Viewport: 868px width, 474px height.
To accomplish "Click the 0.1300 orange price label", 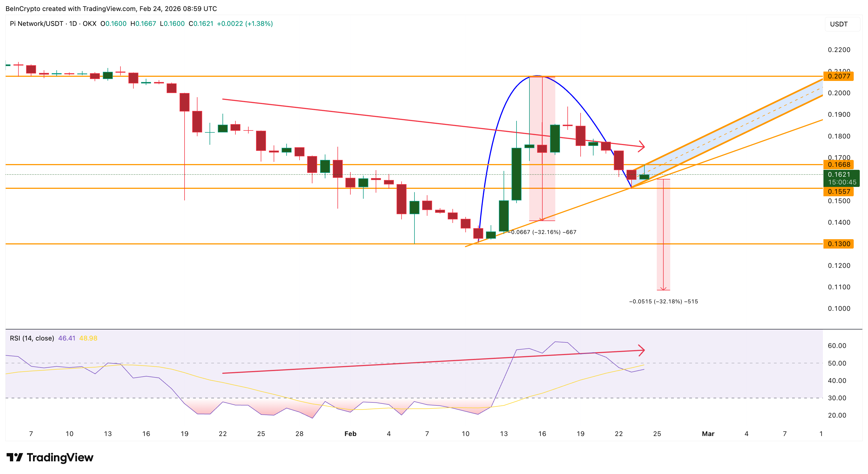I will tap(838, 244).
